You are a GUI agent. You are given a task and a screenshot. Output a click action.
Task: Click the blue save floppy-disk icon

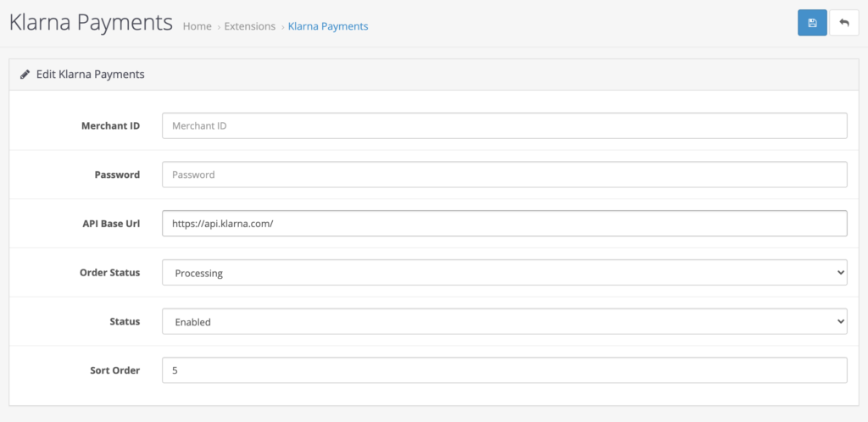[x=812, y=23]
